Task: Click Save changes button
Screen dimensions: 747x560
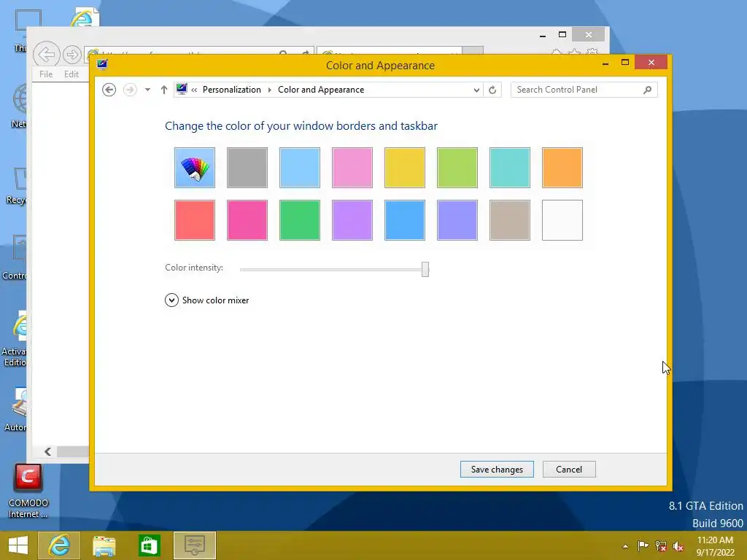Action: click(497, 469)
